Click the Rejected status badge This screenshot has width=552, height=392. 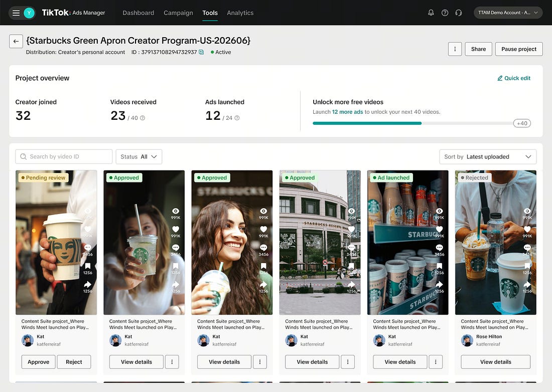click(x=475, y=177)
